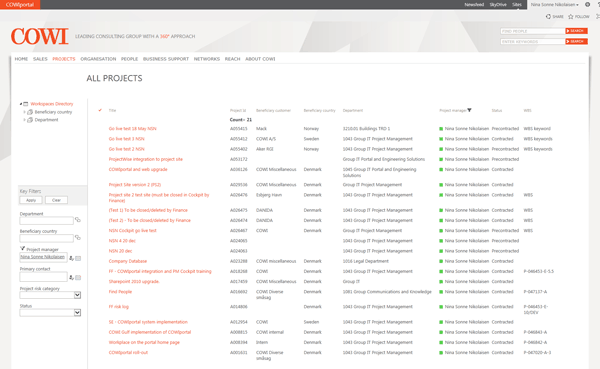The width and height of the screenshot is (600, 369).
Task: Open the ProjectWise integration to project site link
Action: (145, 159)
